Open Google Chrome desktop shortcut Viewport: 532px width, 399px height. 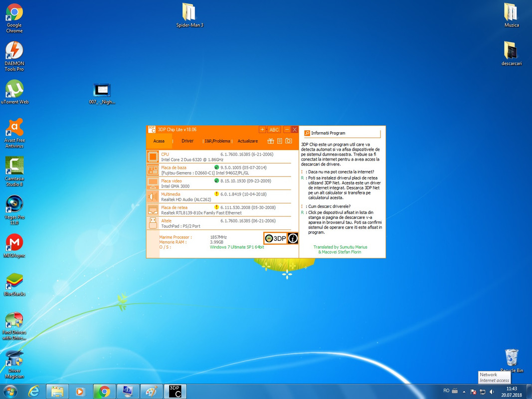(x=14, y=18)
